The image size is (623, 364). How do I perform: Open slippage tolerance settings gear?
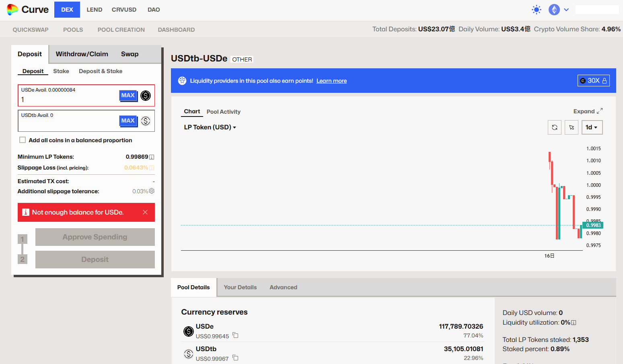(152, 191)
